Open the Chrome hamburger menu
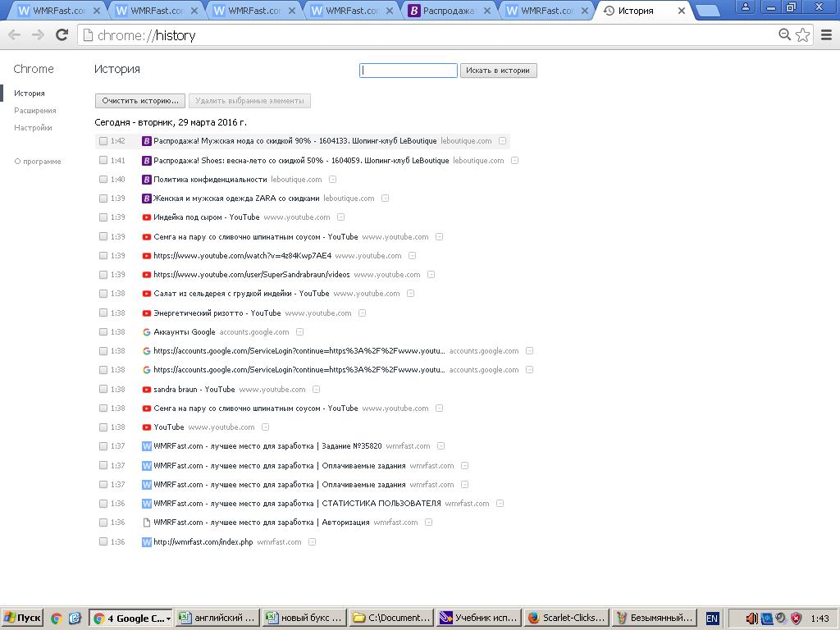The image size is (840, 630). click(827, 34)
